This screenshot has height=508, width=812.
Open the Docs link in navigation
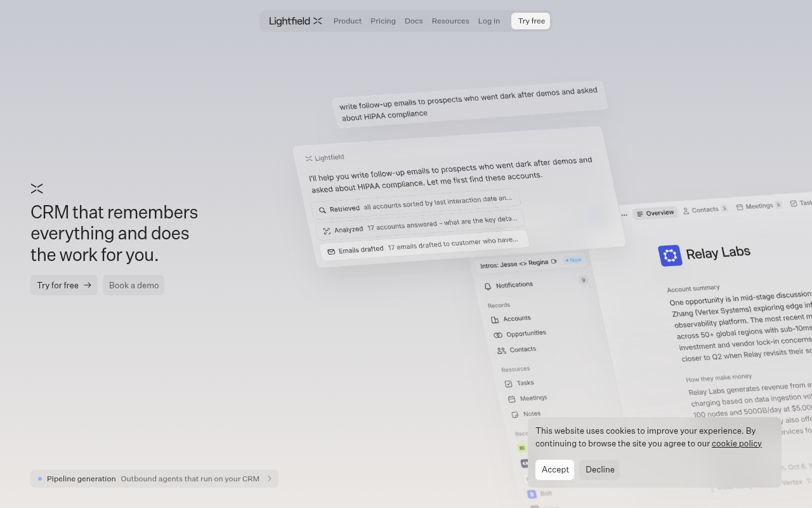pyautogui.click(x=414, y=21)
